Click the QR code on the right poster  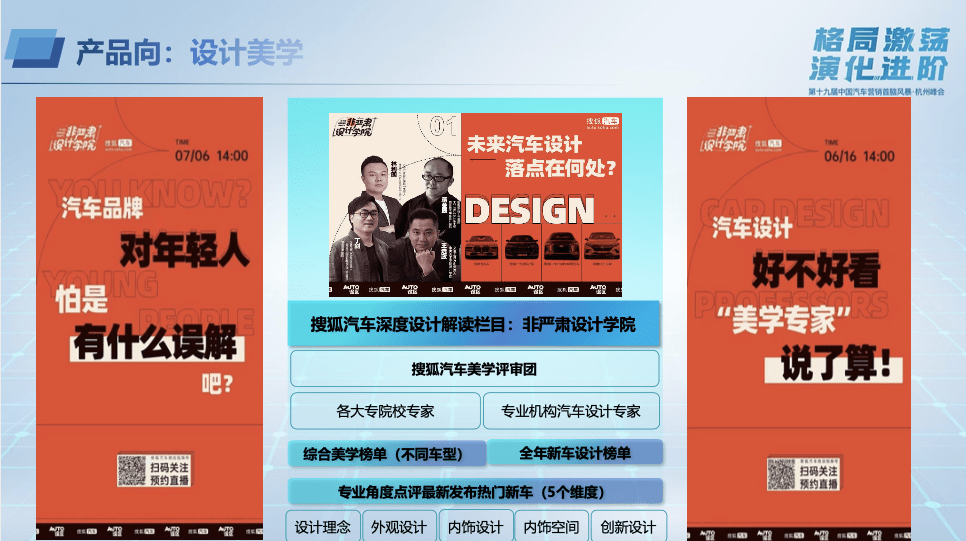tap(781, 474)
